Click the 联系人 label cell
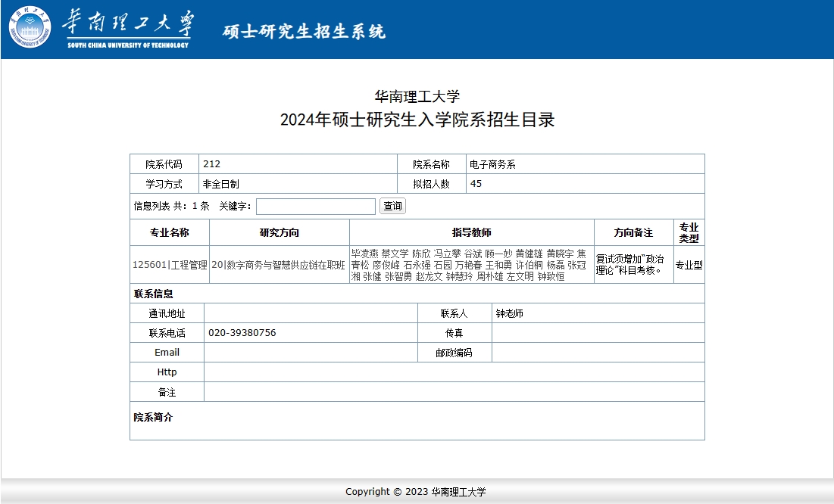 [x=454, y=313]
